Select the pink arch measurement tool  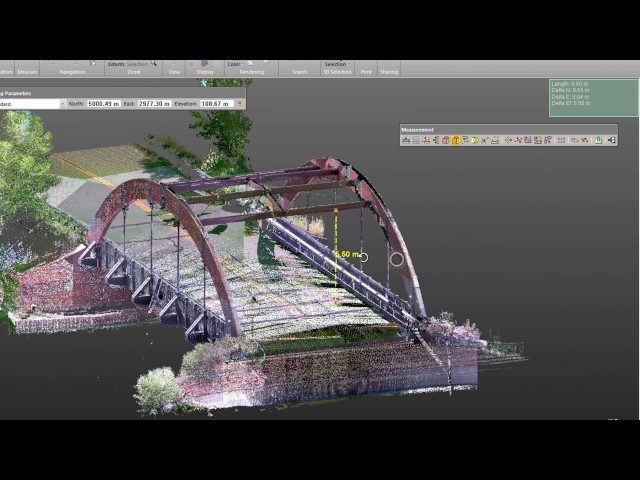point(445,140)
